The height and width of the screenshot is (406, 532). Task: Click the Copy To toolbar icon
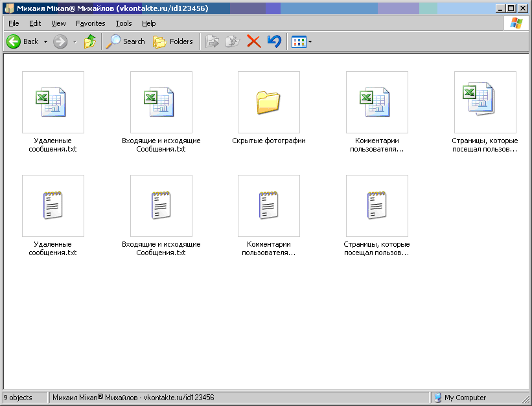tap(233, 41)
